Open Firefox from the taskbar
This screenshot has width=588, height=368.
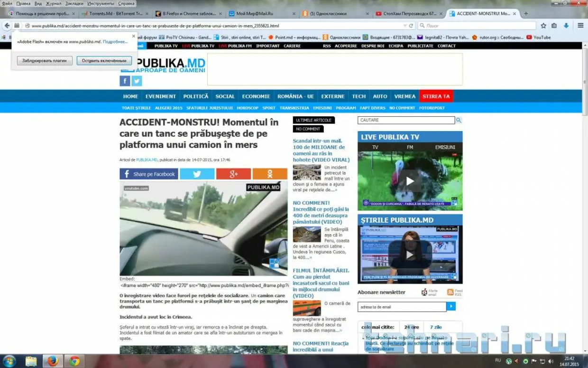53,361
